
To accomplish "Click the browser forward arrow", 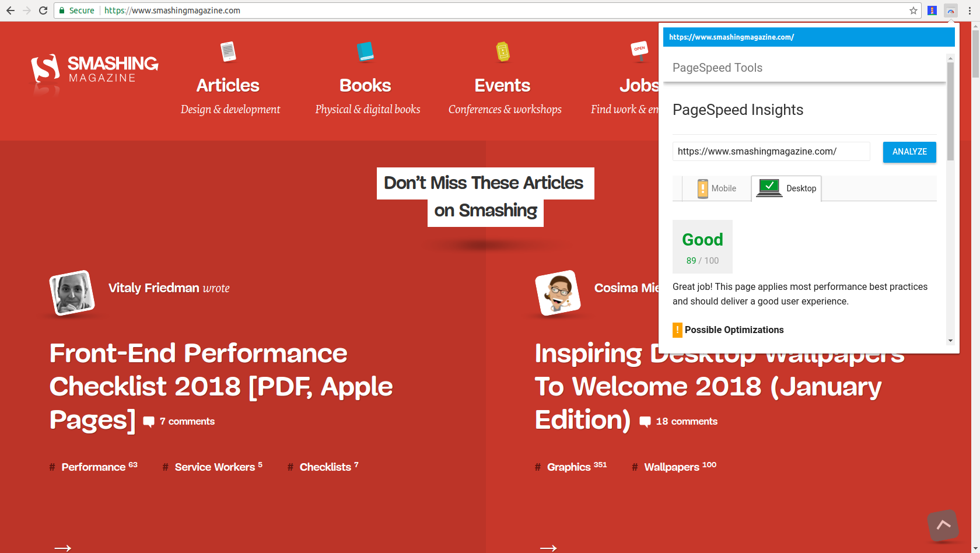I will click(27, 10).
